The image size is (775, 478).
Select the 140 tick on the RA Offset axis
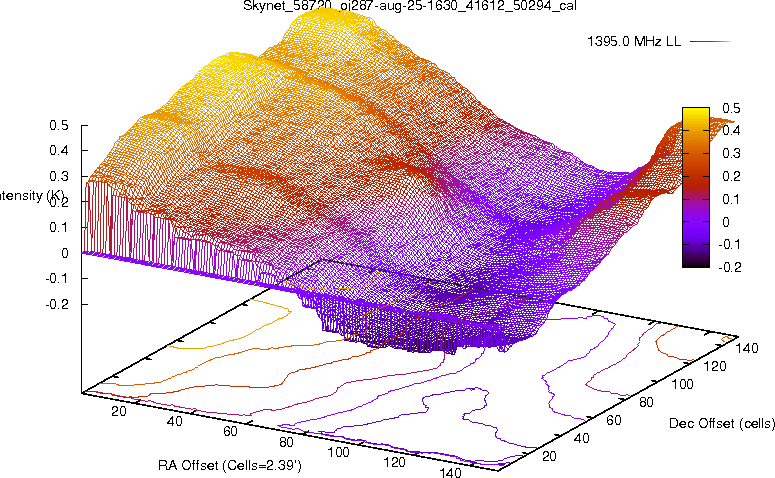[x=450, y=473]
